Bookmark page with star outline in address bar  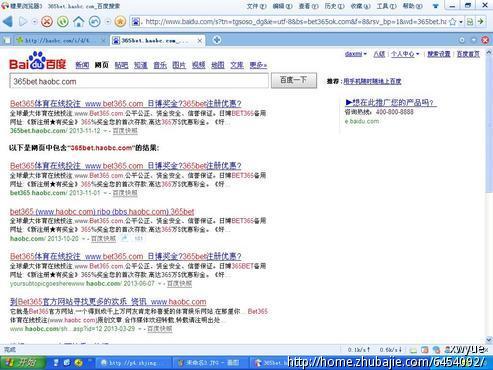pyautogui.click(x=452, y=22)
